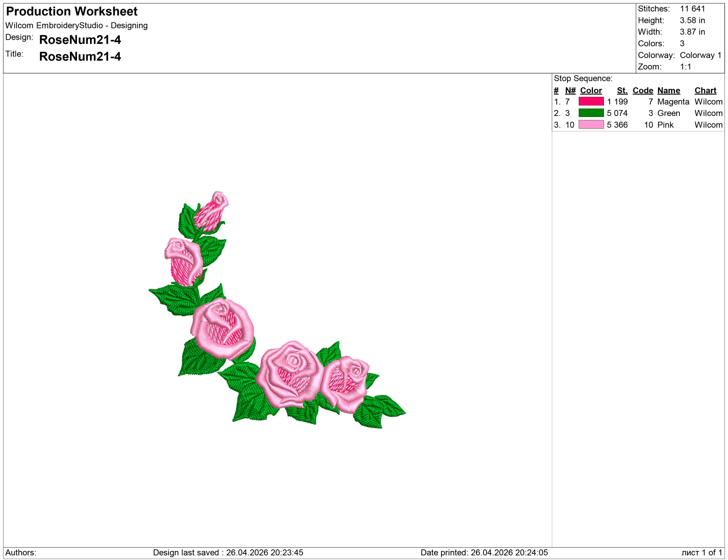Click the Colorway 1 value
The width and height of the screenshot is (728, 560).
click(x=700, y=55)
